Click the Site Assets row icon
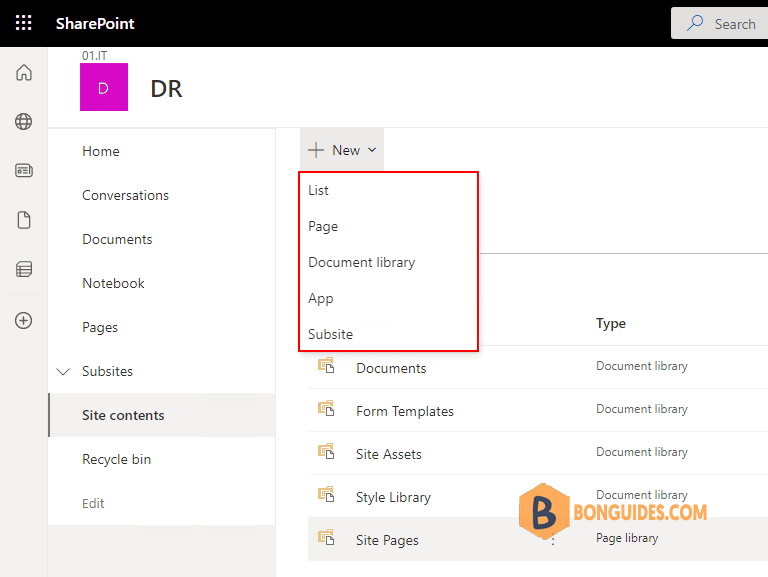The height and width of the screenshot is (577, 768). tap(326, 452)
